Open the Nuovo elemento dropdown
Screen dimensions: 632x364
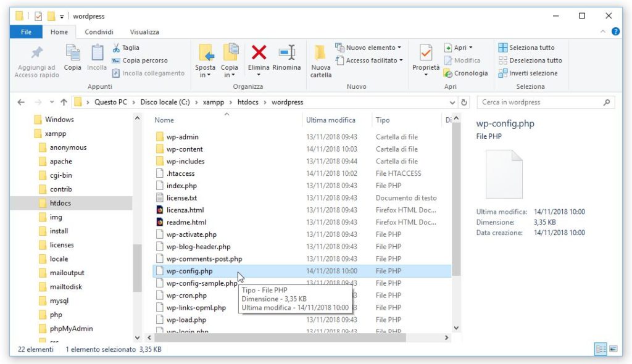point(399,48)
